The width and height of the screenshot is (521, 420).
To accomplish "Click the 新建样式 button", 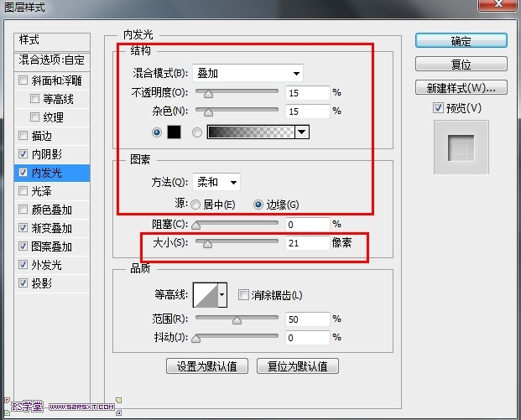I will pyautogui.click(x=461, y=87).
